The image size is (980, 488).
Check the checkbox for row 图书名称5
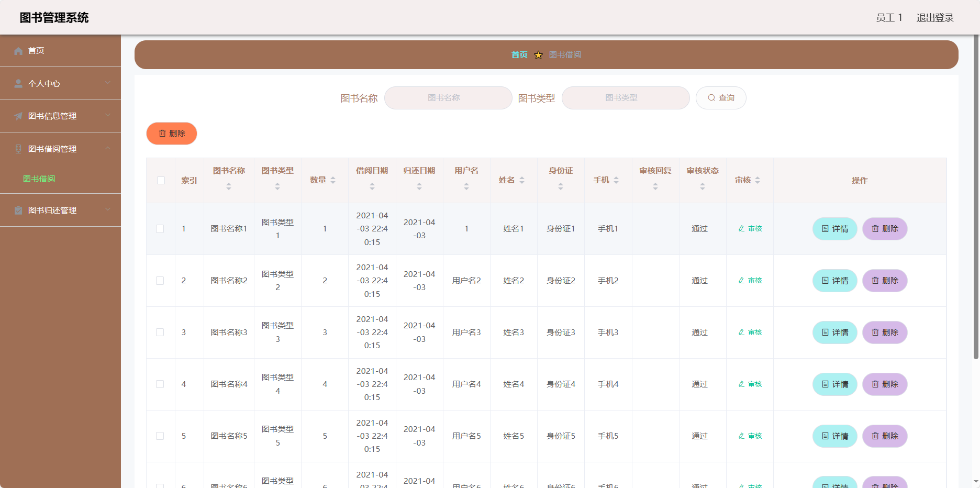160,436
